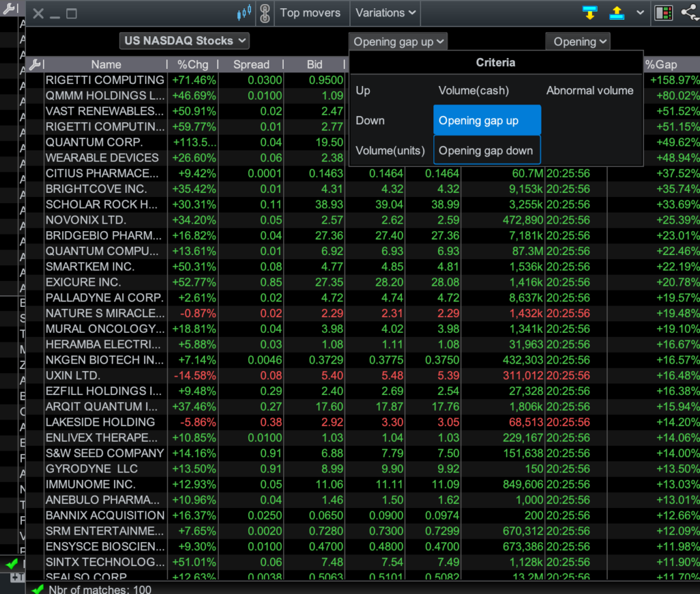Image resolution: width=700 pixels, height=594 pixels.
Task: Open the Variations dropdown in the title bar
Action: (386, 13)
